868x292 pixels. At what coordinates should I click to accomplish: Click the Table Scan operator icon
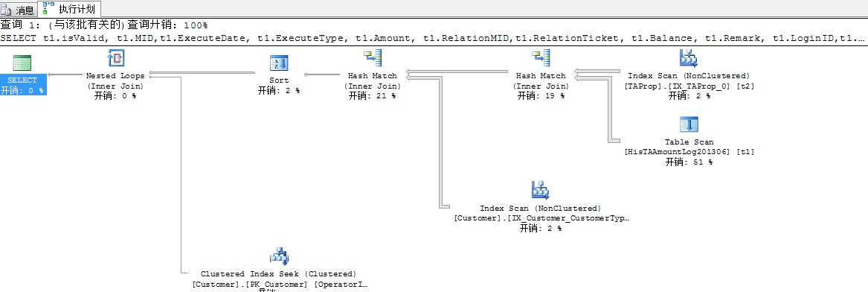(689, 124)
